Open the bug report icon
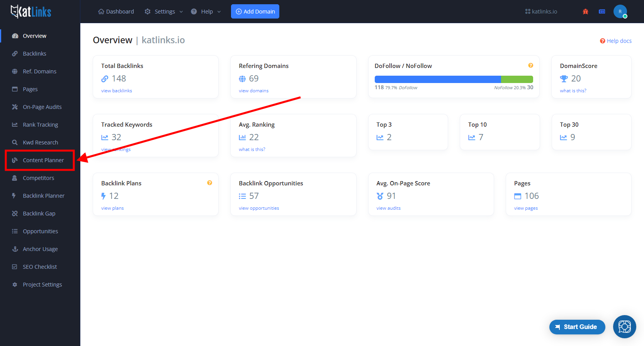 click(585, 12)
